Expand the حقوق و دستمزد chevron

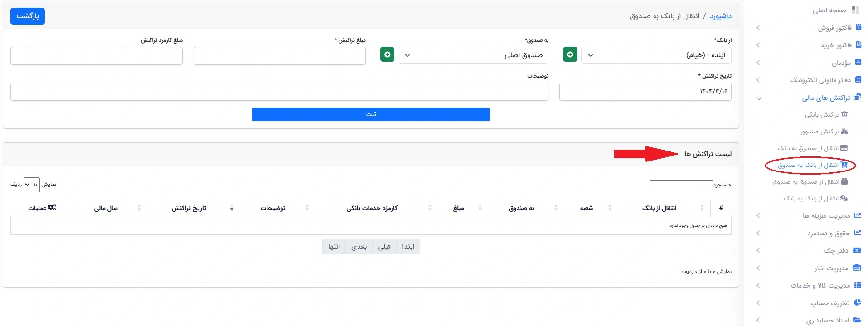(758, 233)
